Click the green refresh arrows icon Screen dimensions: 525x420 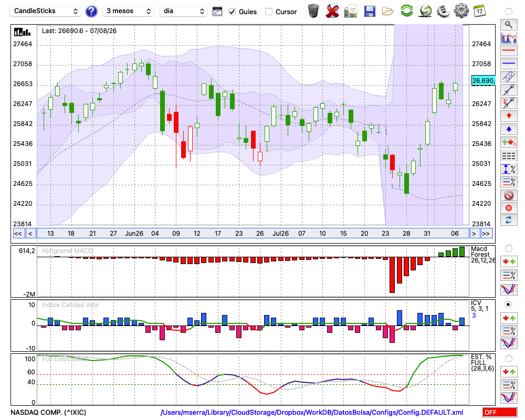coord(406,10)
